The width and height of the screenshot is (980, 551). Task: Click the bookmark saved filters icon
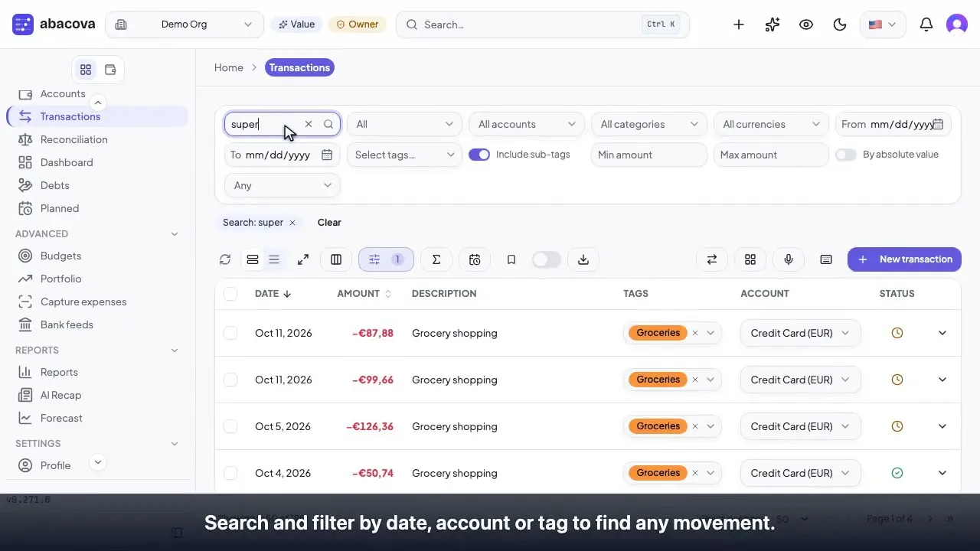click(x=511, y=259)
